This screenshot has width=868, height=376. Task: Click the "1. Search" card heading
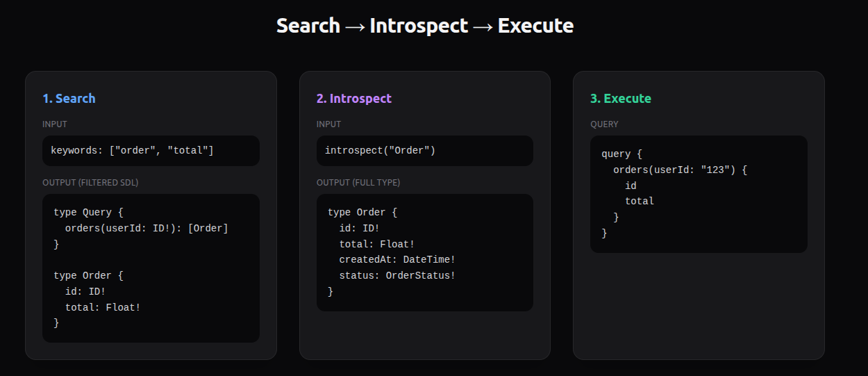click(69, 99)
